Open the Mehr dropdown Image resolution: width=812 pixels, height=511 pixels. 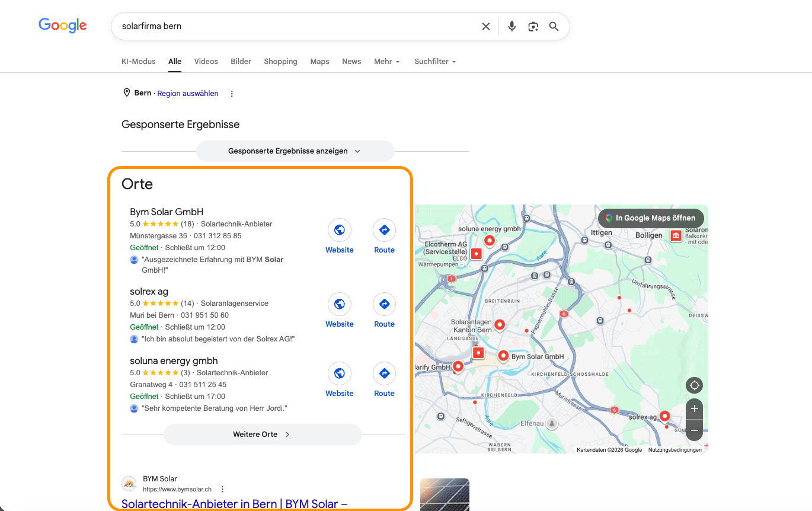coord(387,62)
